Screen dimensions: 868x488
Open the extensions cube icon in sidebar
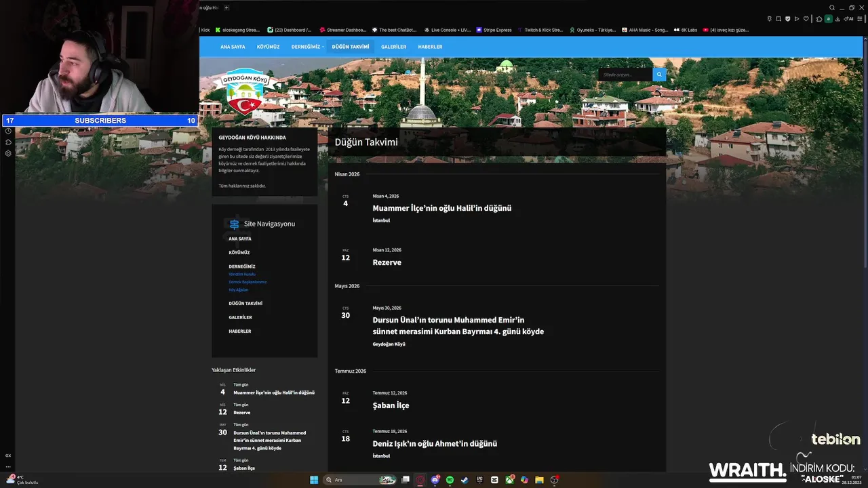[x=8, y=142]
